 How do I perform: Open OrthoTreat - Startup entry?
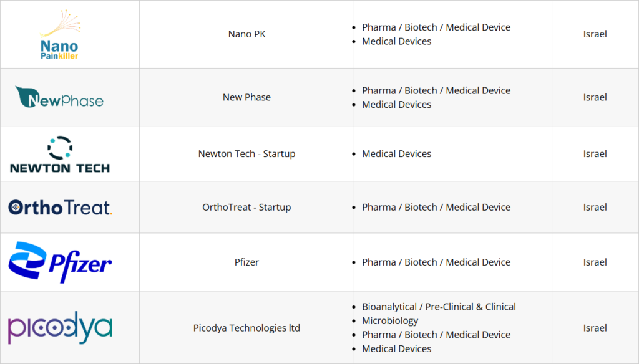click(x=246, y=208)
